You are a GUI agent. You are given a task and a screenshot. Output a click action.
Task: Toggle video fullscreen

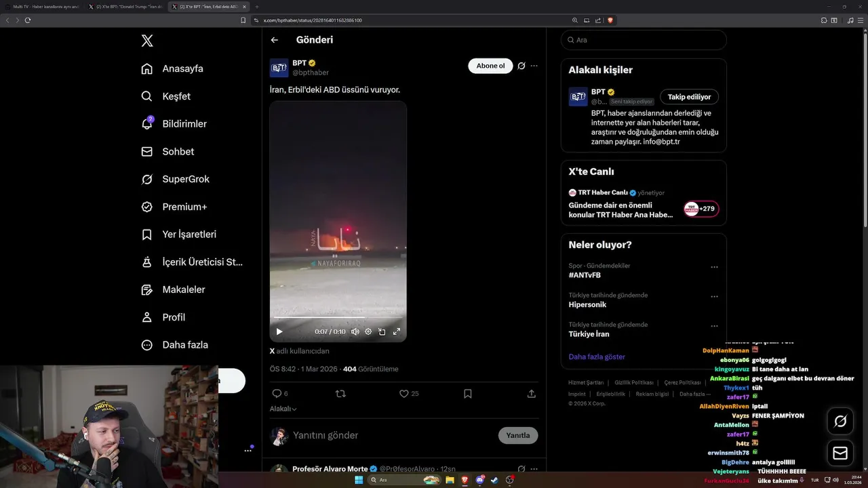[x=397, y=331]
